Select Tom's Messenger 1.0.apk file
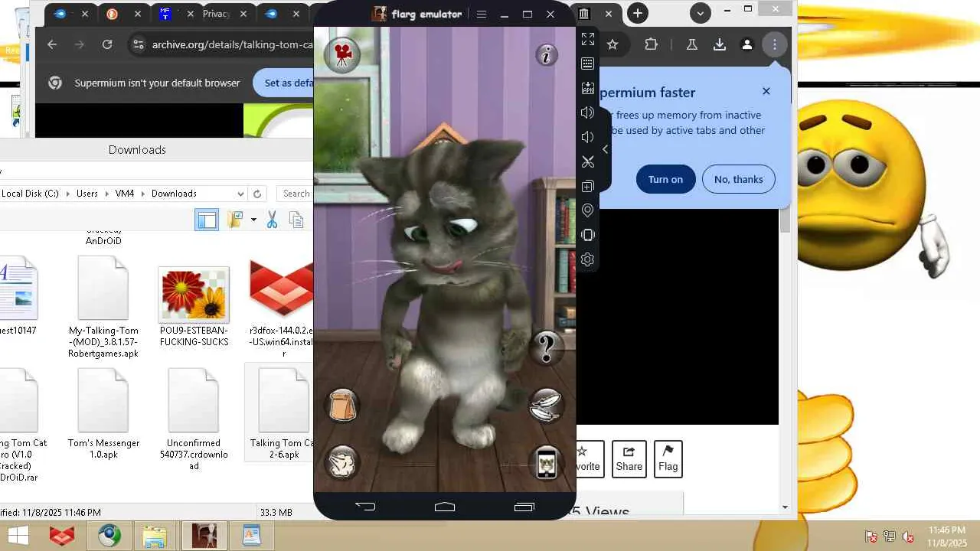Viewport: 980px width, 551px height. pyautogui.click(x=103, y=413)
